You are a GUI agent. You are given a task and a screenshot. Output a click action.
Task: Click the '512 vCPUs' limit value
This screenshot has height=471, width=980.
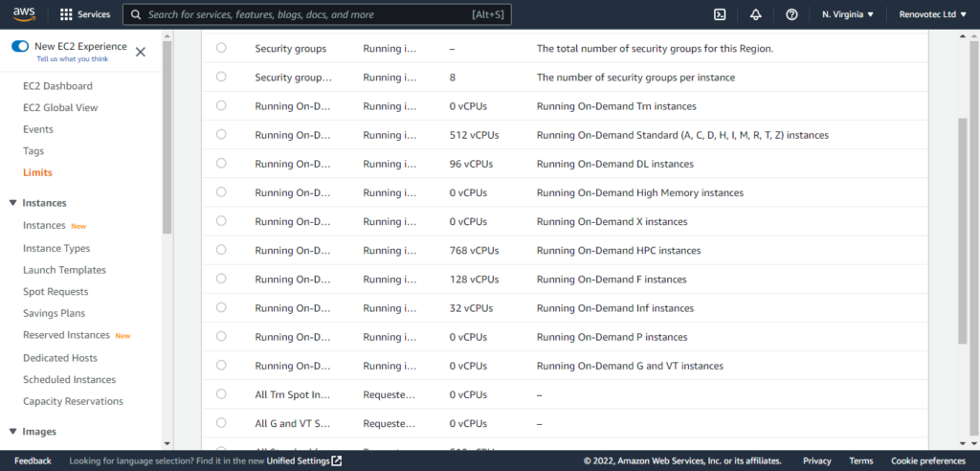point(475,134)
